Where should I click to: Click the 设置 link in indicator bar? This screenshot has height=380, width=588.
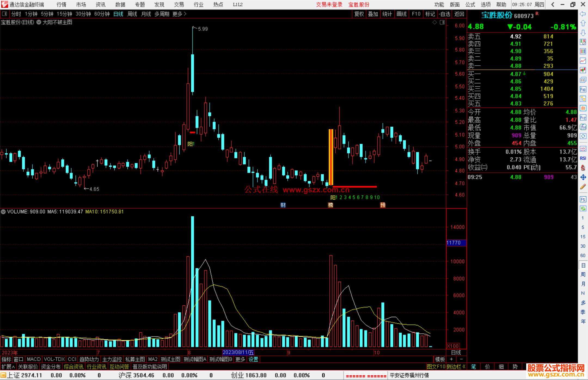[253, 359]
